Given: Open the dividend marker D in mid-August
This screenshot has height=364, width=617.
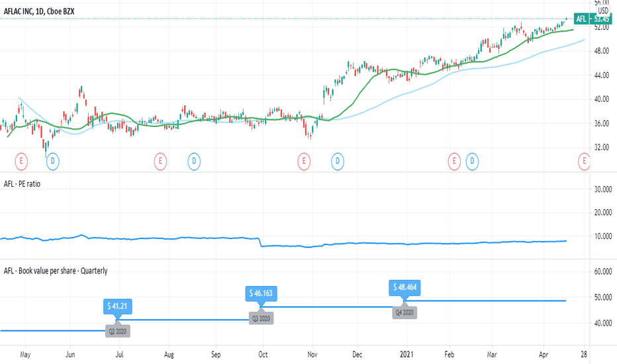Looking at the screenshot, I should pyautogui.click(x=194, y=161).
